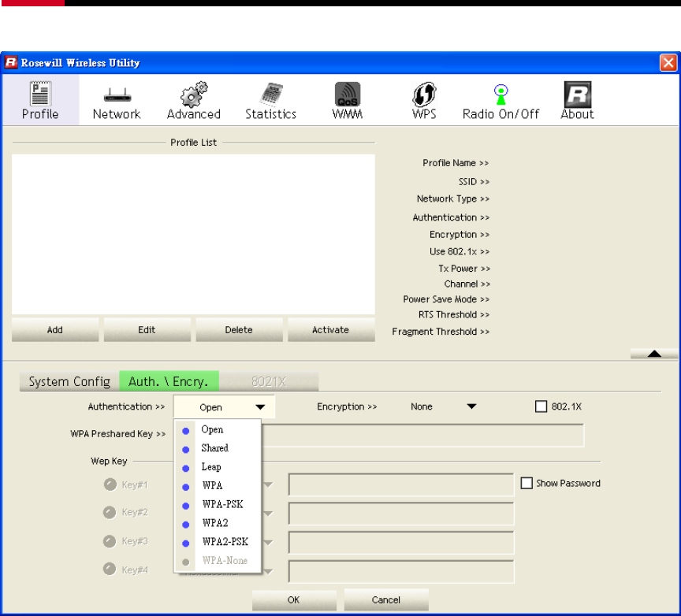Select Shared from the authentication list
Viewport: 681px width, 616px height.
(x=214, y=448)
